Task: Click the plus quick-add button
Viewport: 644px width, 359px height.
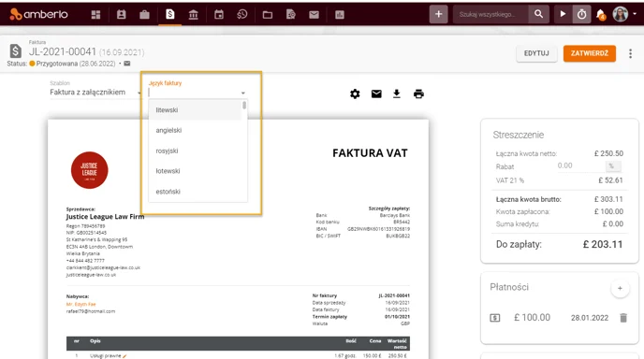Action: click(439, 14)
